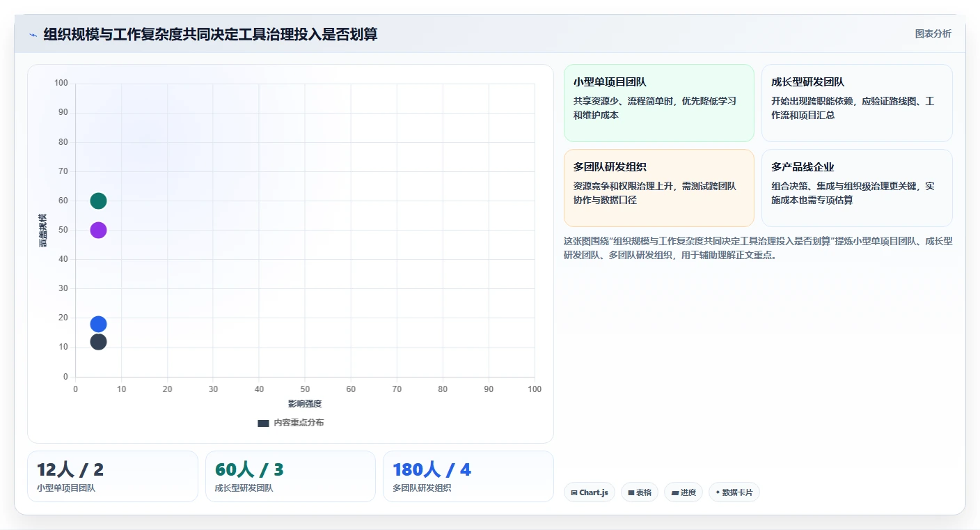Viewport: 980px width, 530px height.
Task: Click the 小型单项目团队 label under 12人 / 2
Action: [66, 488]
